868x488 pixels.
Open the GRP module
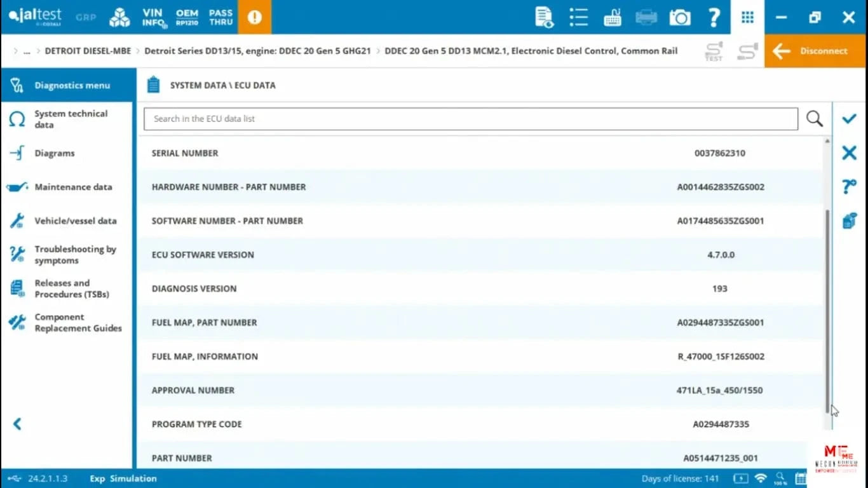pyautogui.click(x=86, y=17)
